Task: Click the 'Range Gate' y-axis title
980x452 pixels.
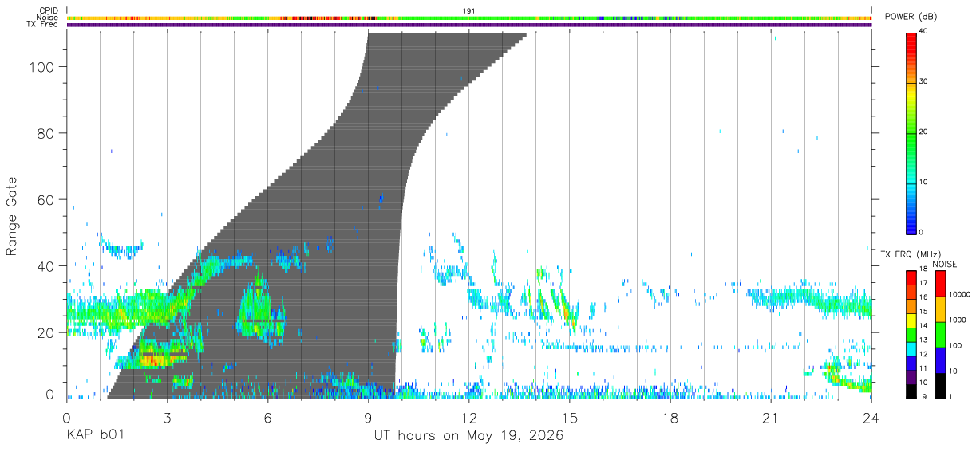Action: pyautogui.click(x=12, y=216)
